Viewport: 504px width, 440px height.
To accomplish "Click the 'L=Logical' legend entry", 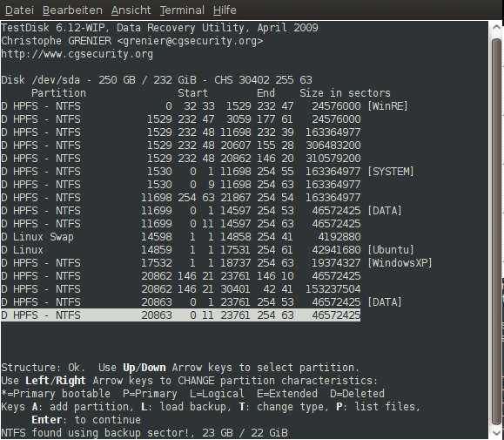I will (x=217, y=394).
